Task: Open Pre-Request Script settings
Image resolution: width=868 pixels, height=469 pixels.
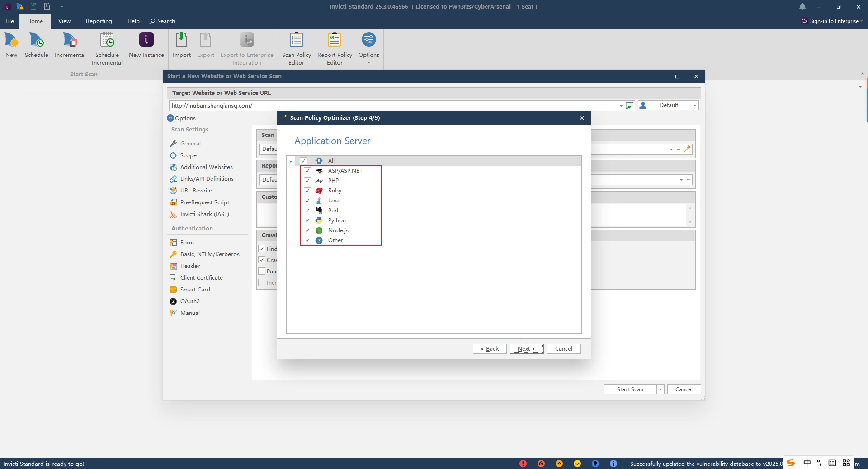Action: click(205, 202)
